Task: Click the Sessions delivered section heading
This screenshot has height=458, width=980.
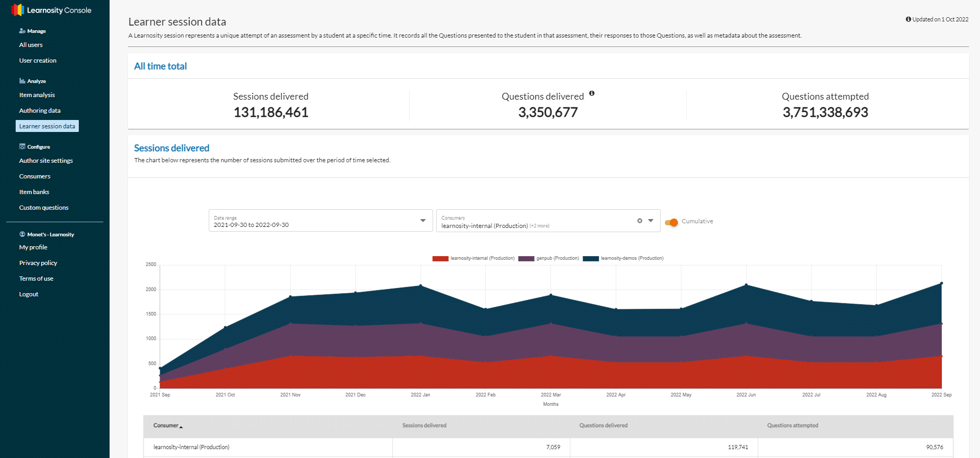Action: pos(172,148)
